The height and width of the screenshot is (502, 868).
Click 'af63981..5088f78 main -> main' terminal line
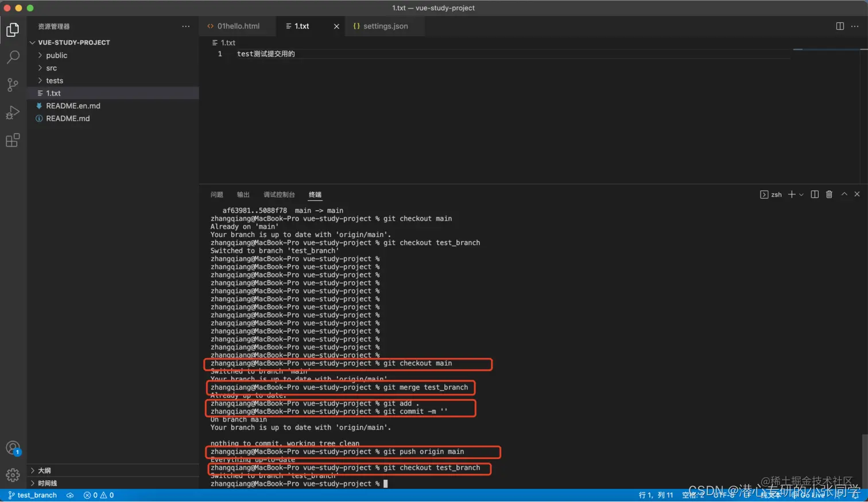coord(282,211)
